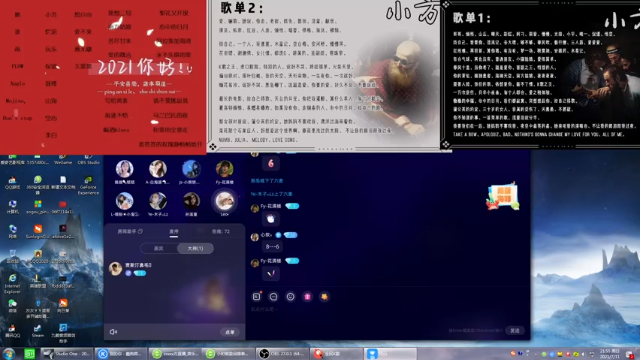
Task: Click Fy-花满楼 seat avatar in top row
Action: point(224,169)
